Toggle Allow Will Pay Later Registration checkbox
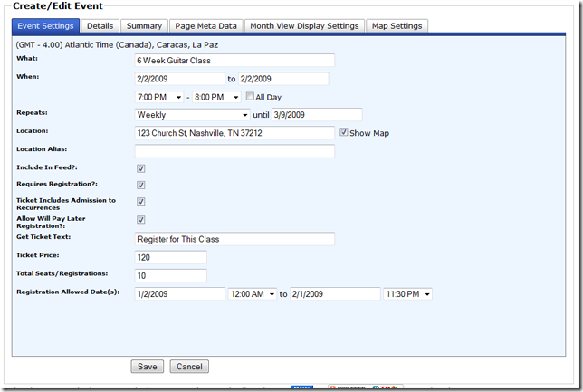 pyautogui.click(x=140, y=219)
